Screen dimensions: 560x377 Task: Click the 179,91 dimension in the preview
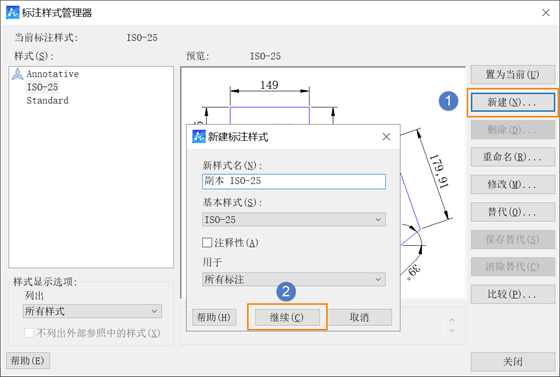[x=439, y=171]
